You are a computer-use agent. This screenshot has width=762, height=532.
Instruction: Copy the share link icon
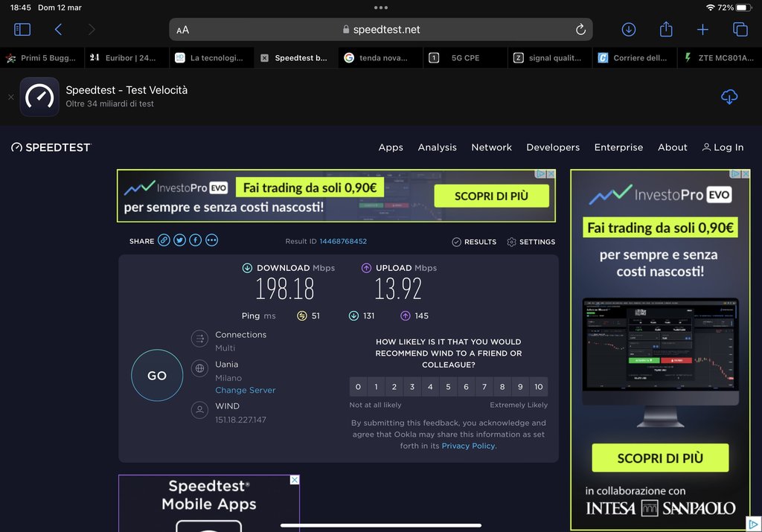click(x=164, y=240)
